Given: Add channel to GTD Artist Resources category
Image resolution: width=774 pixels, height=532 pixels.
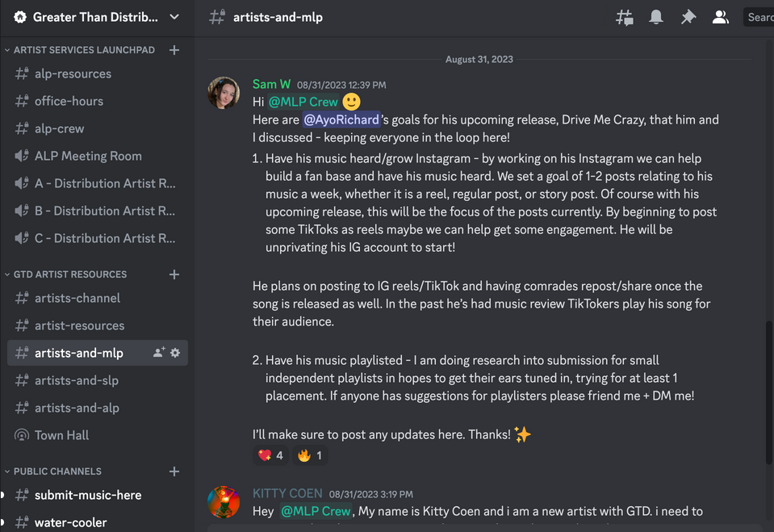Looking at the screenshot, I should [x=174, y=274].
